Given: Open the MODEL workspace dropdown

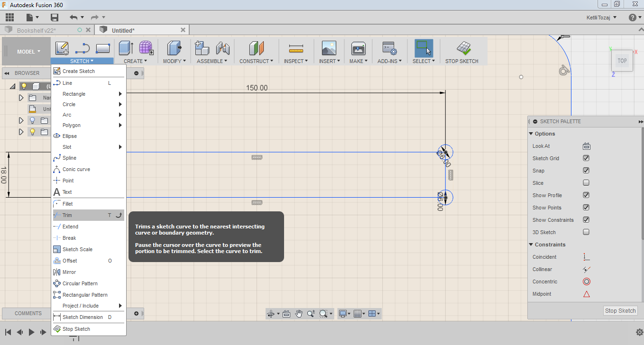Looking at the screenshot, I should (x=28, y=52).
